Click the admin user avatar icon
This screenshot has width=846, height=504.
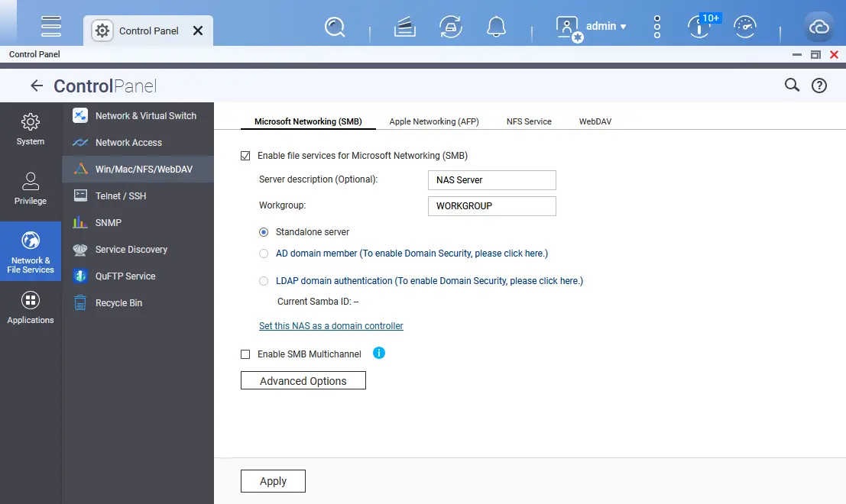[x=568, y=28]
